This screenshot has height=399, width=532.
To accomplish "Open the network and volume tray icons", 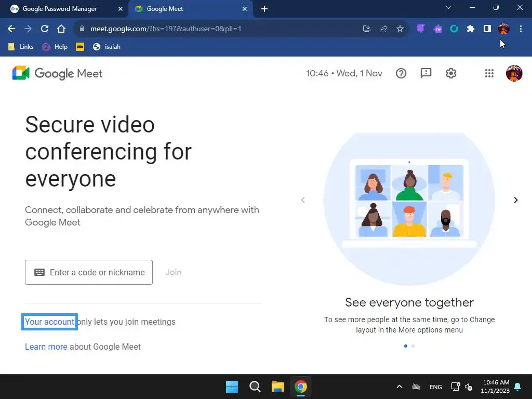I will (x=462, y=387).
